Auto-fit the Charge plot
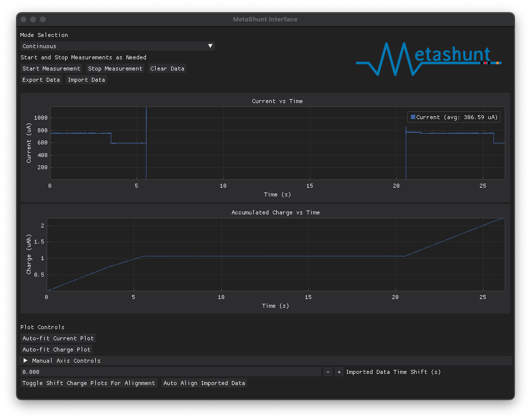 click(56, 350)
